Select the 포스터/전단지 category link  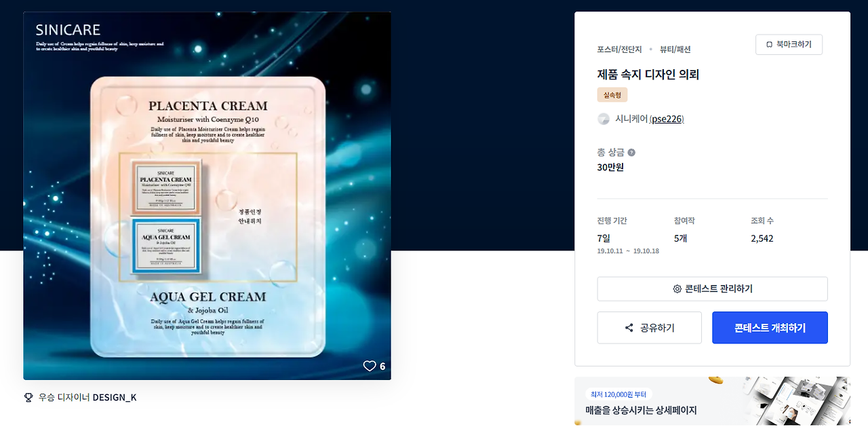click(x=619, y=50)
